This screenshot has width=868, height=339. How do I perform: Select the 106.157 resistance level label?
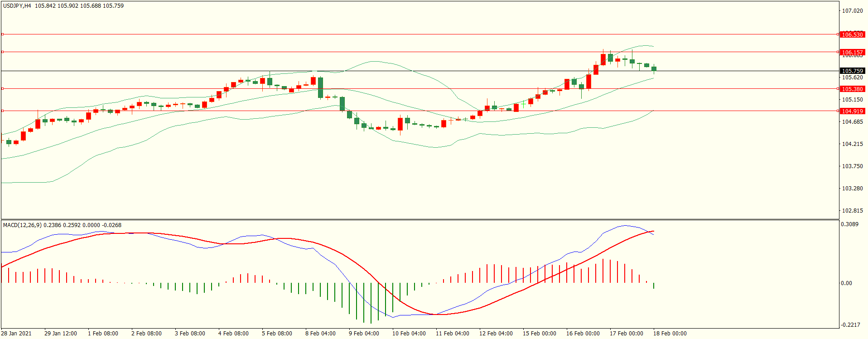click(852, 52)
